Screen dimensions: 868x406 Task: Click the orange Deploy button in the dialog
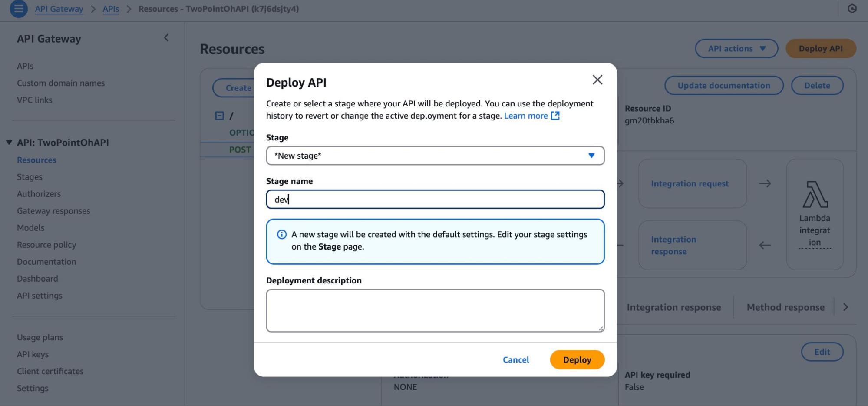tap(577, 359)
